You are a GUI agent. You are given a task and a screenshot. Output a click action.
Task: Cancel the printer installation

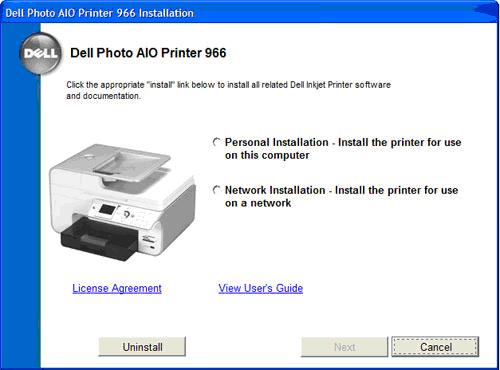point(435,347)
